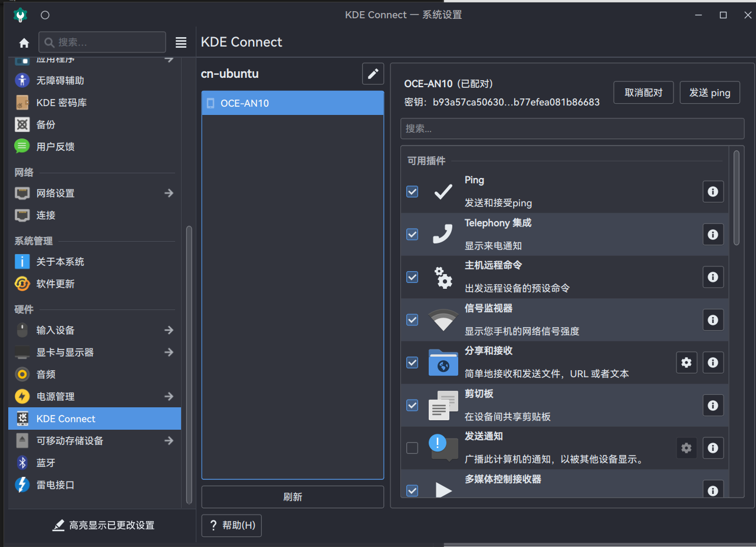Click the gears icon of 主机远程命令

[443, 277]
